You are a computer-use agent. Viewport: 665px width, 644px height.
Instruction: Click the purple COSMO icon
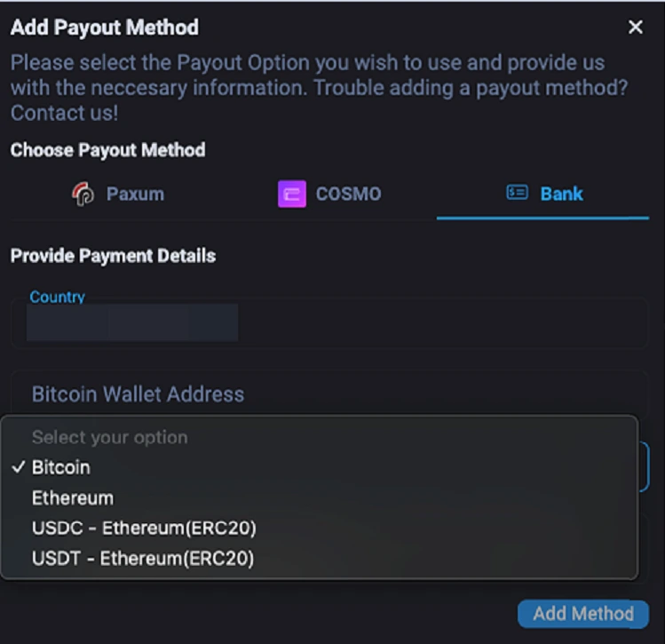click(291, 194)
